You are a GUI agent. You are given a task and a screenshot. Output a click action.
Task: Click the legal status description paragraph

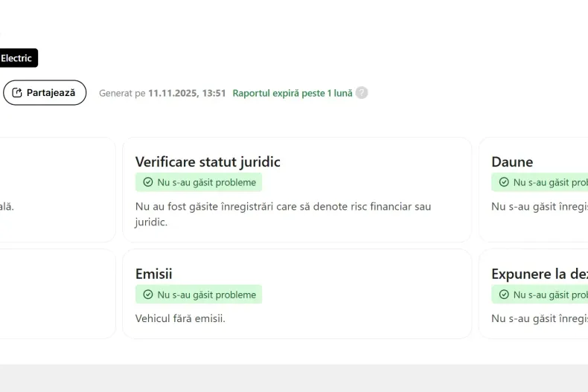pyautogui.click(x=283, y=213)
